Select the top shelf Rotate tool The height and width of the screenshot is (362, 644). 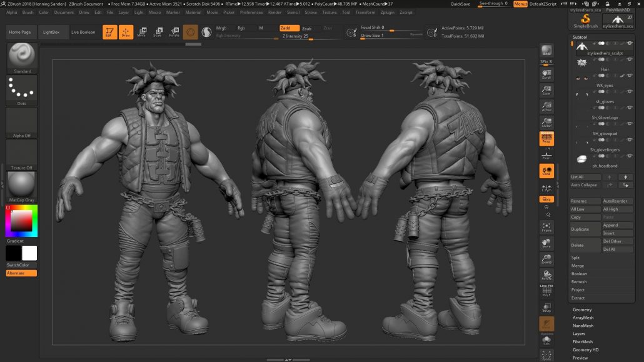click(174, 32)
